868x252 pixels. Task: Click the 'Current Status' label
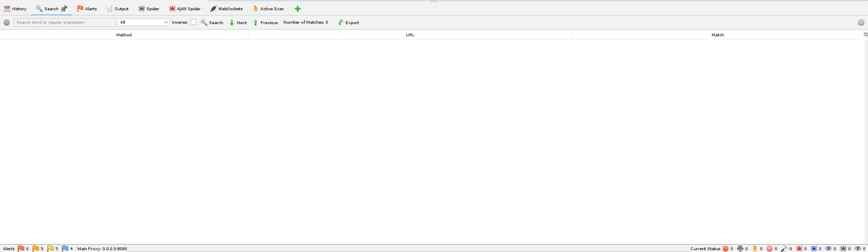pos(705,249)
